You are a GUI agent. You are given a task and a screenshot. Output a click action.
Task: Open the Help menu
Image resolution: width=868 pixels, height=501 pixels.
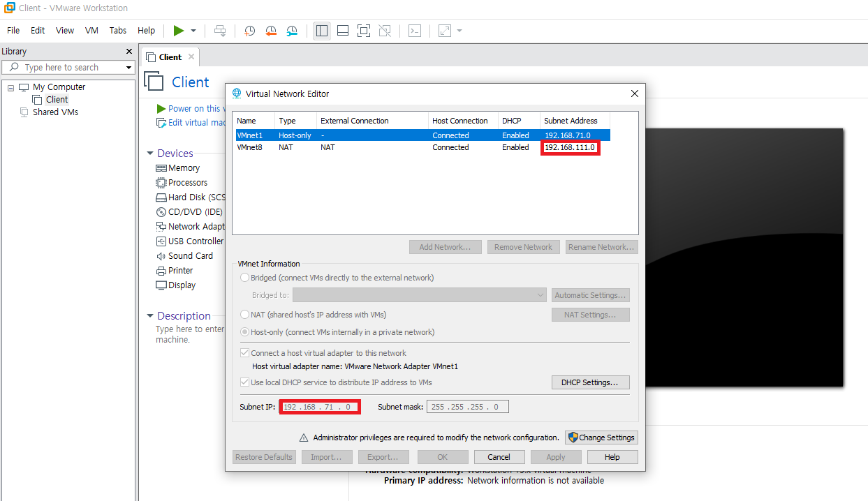147,31
